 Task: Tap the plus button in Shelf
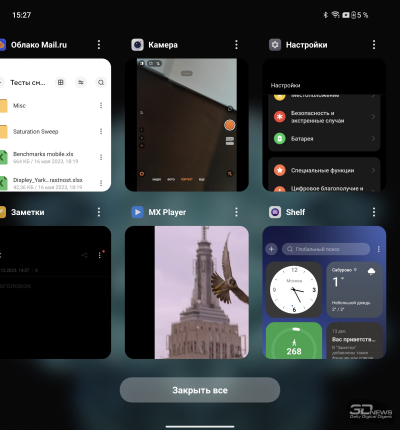point(271,249)
